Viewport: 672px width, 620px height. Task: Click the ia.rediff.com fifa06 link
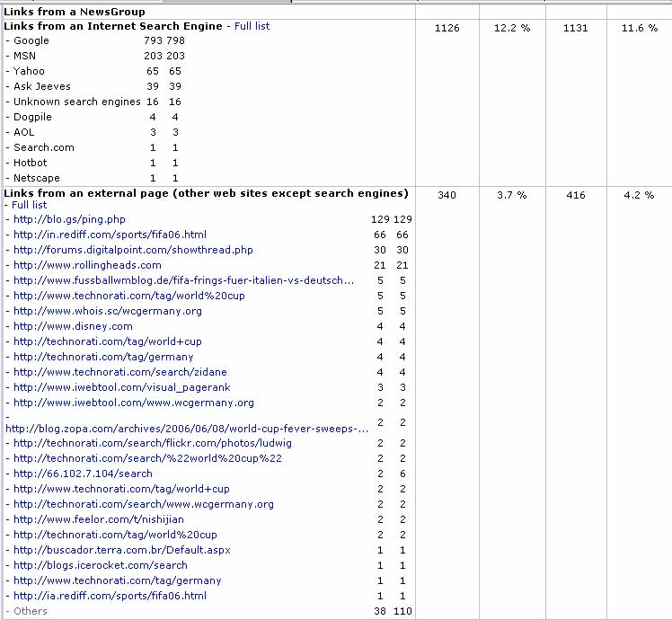pyautogui.click(x=110, y=596)
